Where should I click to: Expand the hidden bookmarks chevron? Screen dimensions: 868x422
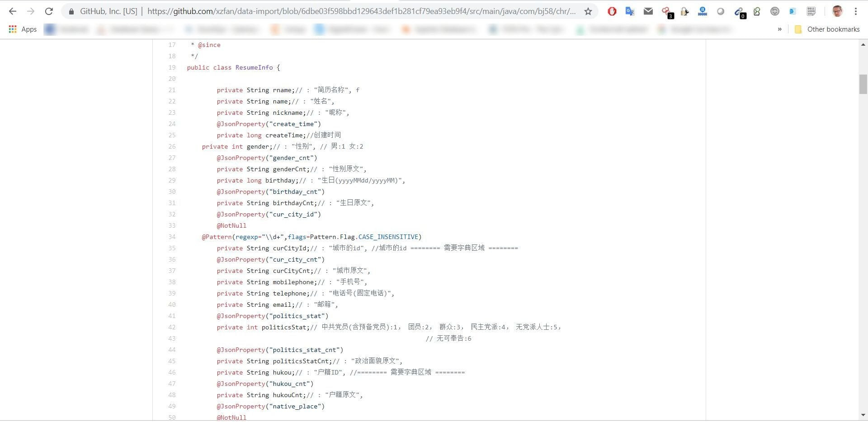779,29
